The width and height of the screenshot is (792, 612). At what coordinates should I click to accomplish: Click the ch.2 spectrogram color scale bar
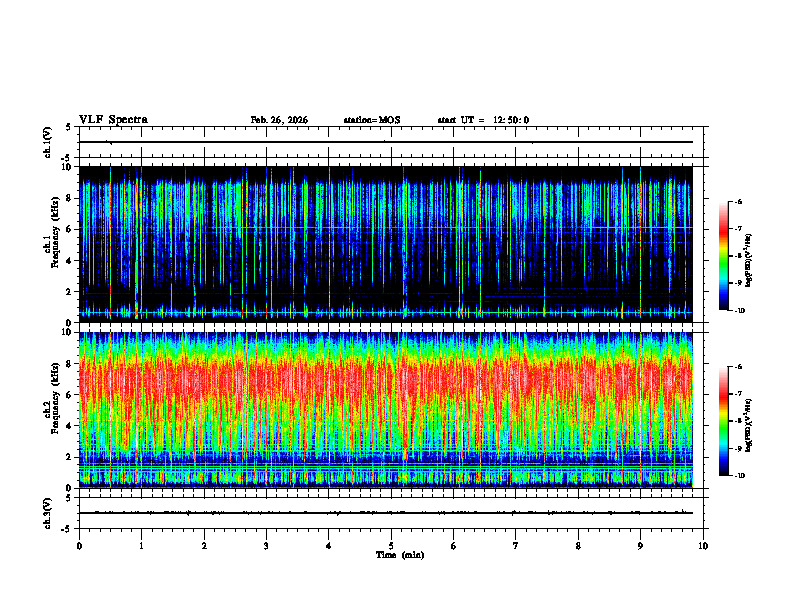(x=723, y=421)
